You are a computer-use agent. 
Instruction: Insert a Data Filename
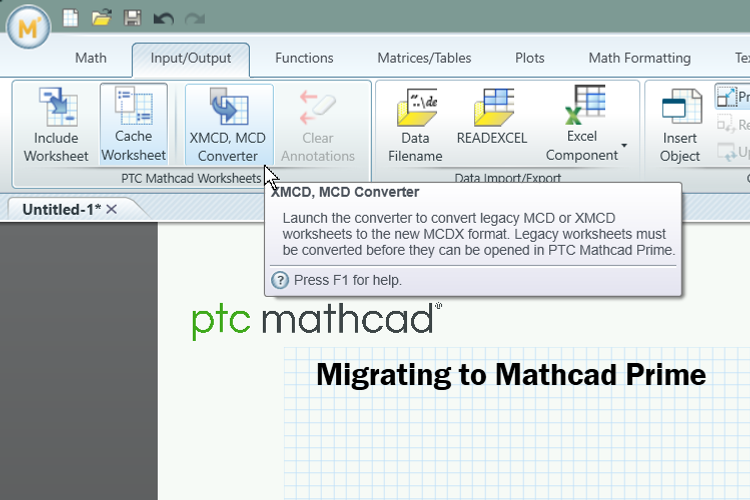415,125
